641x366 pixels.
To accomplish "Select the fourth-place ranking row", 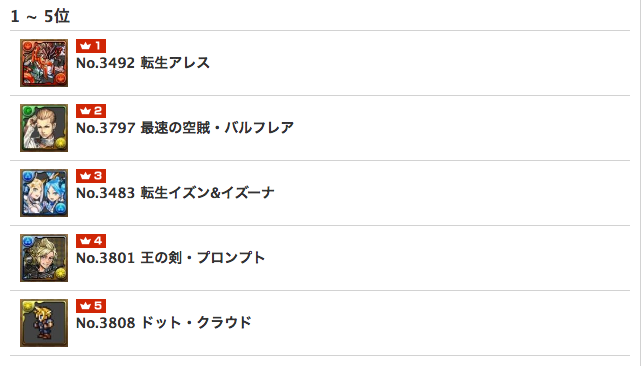I will tap(320, 258).
